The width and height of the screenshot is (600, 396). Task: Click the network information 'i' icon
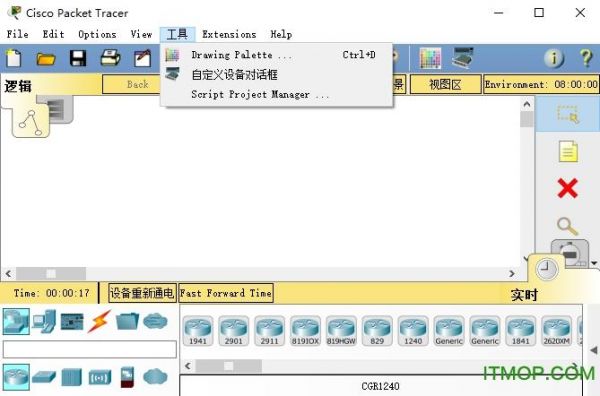pos(554,58)
